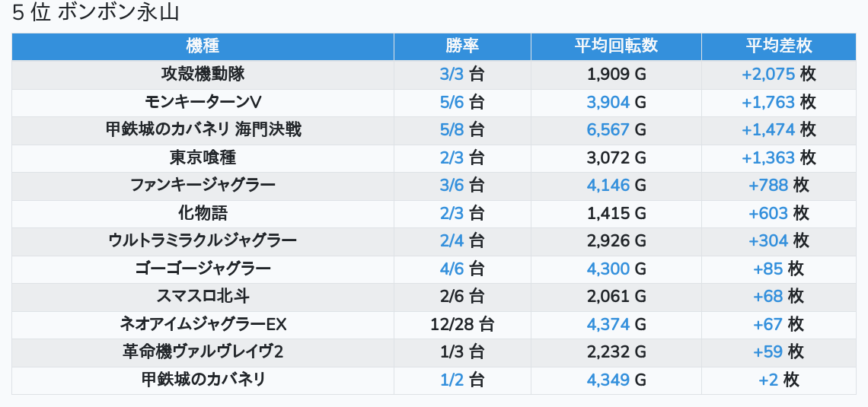Click the 5/8 win rate link
The width and height of the screenshot is (868, 407).
(x=452, y=129)
